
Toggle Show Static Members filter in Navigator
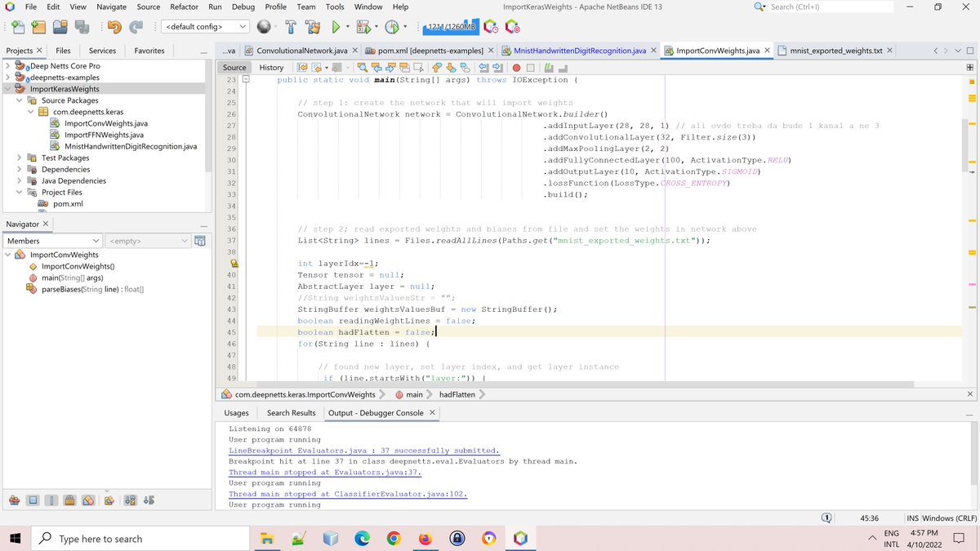tap(51, 500)
